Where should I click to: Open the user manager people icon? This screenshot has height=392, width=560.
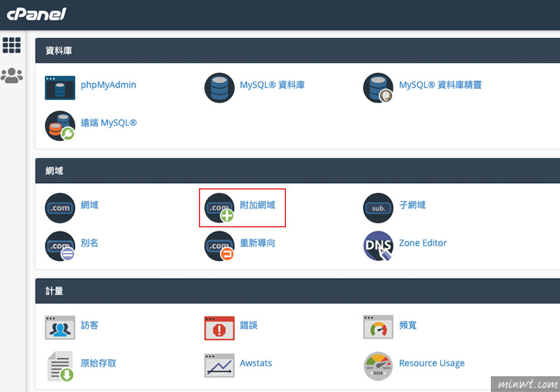tap(12, 75)
